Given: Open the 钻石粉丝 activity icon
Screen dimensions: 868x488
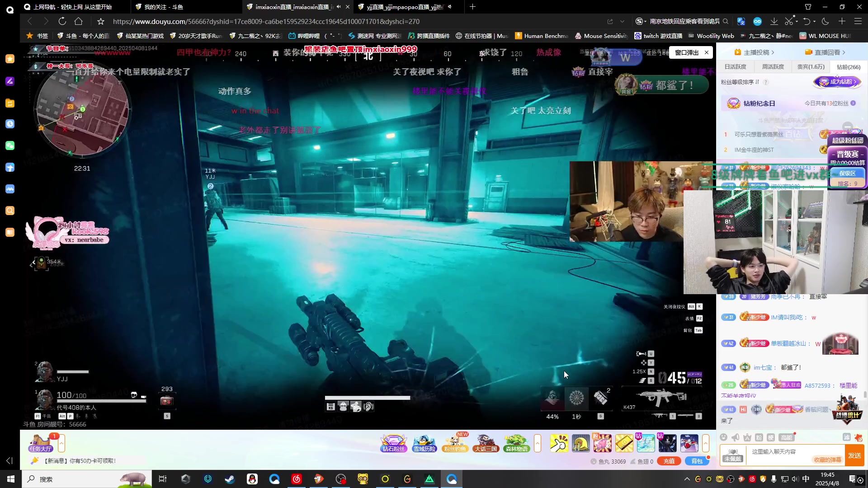Looking at the screenshot, I should [x=394, y=443].
